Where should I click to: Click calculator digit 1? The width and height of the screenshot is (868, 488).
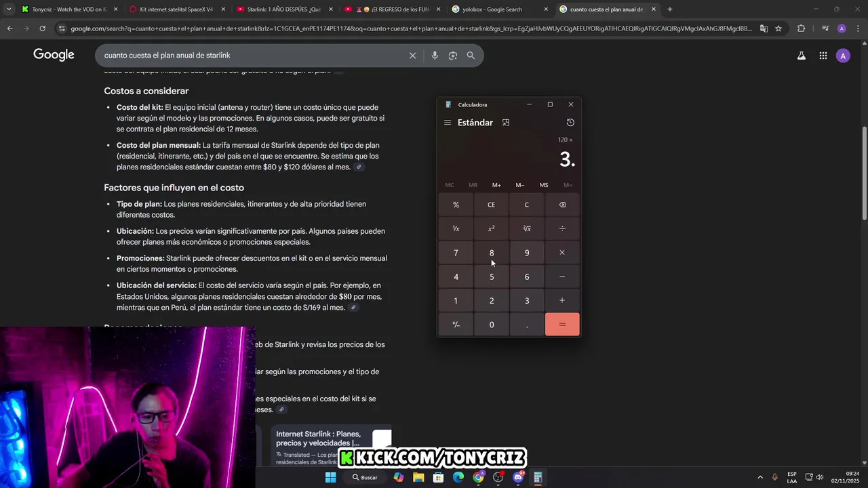[456, 300]
